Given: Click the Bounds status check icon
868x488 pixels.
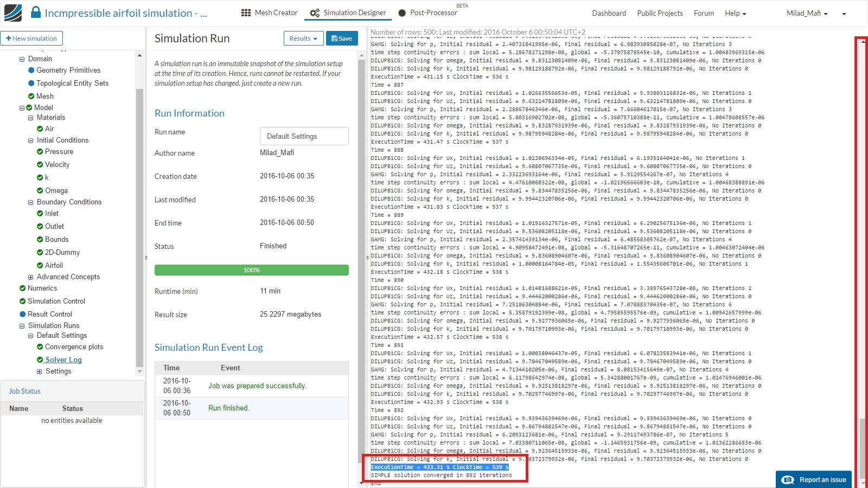Looking at the screenshot, I should 40,239.
